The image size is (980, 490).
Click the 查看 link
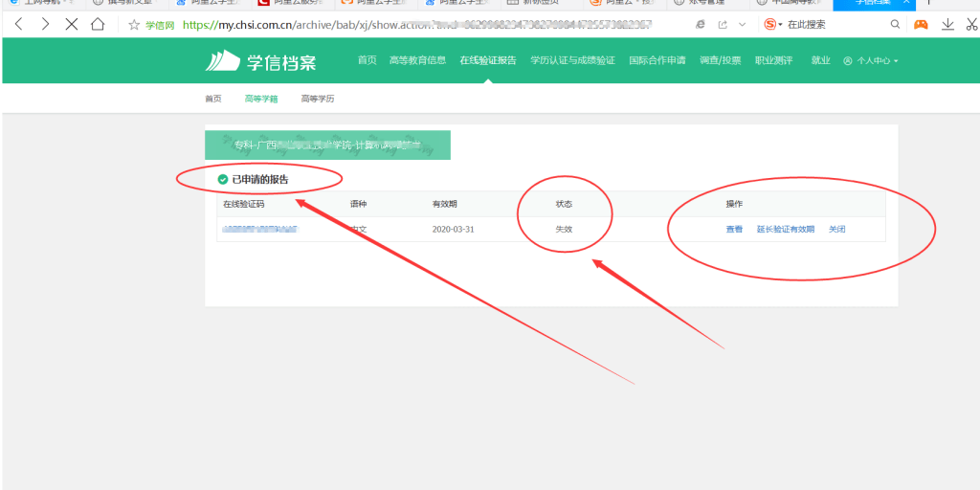[734, 230]
